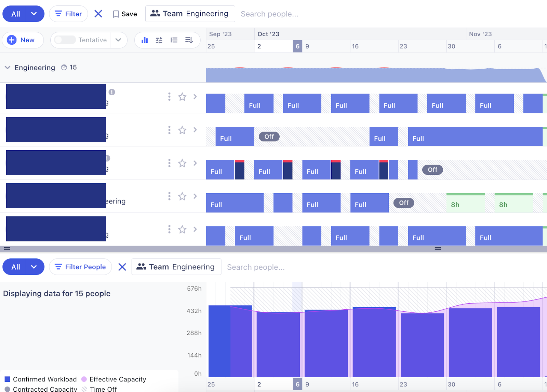The image size is (547, 392).
Task: Enable the Tentative toggle
Action: click(65, 40)
